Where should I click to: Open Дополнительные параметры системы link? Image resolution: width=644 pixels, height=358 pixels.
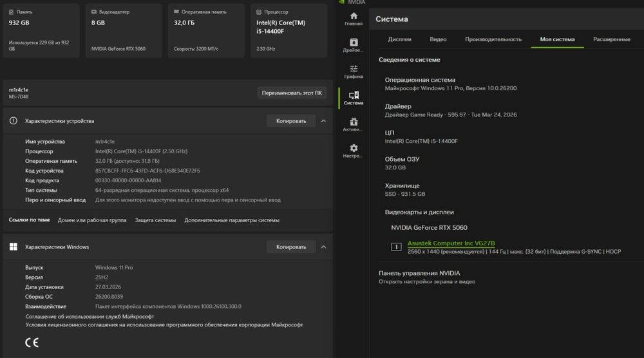pyautogui.click(x=232, y=220)
